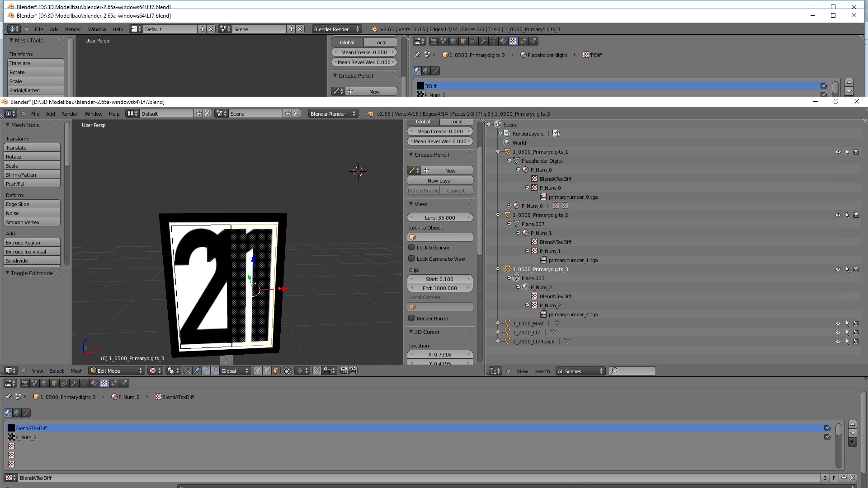Collapse the 1_0500_Primarydigits_3 tree node

(x=498, y=269)
